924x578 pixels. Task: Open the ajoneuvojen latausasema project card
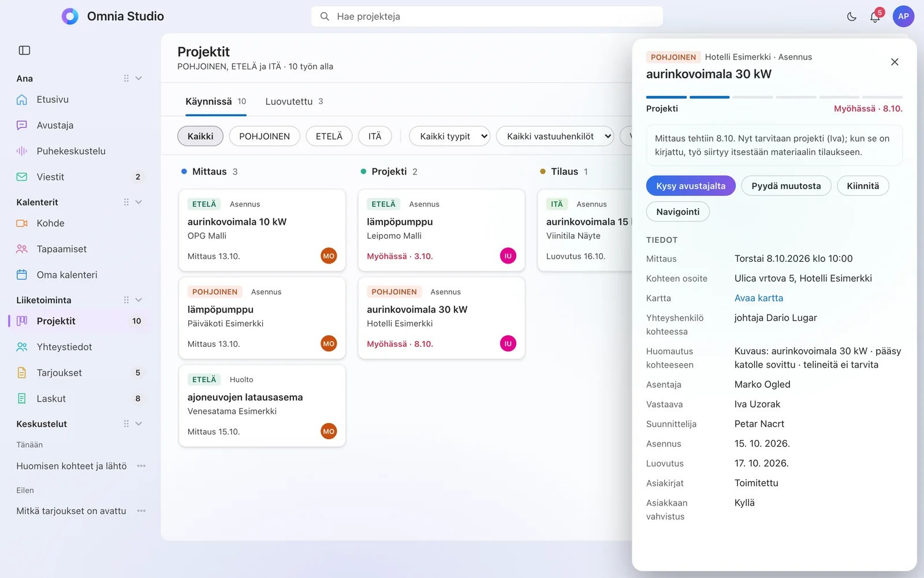point(262,406)
